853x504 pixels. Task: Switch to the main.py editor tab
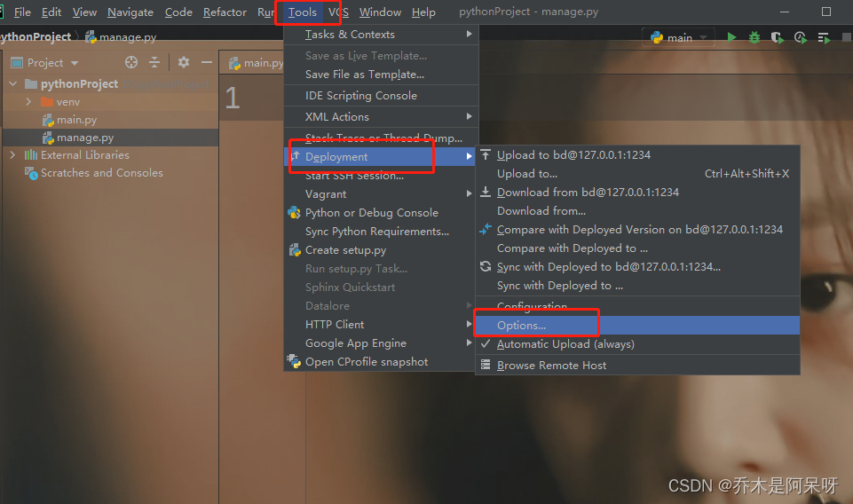tap(257, 63)
